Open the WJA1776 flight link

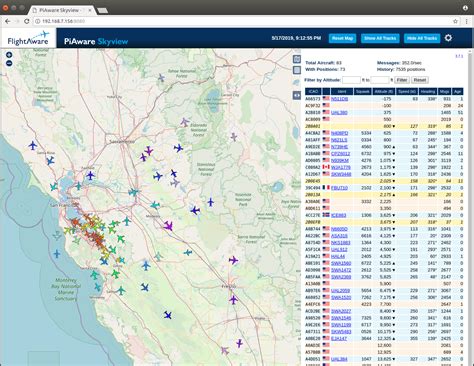pyautogui.click(x=341, y=167)
